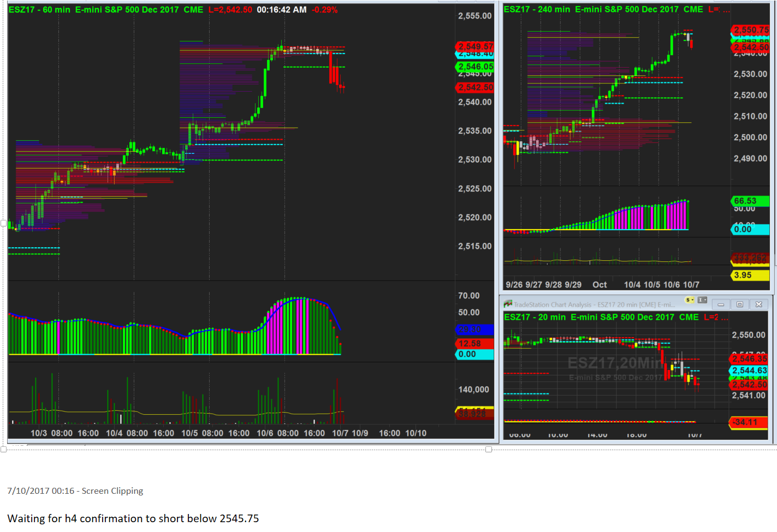The width and height of the screenshot is (777, 532).
Task: Click the 2,490.00 axis label on the 240 min chart
Action: click(x=750, y=158)
